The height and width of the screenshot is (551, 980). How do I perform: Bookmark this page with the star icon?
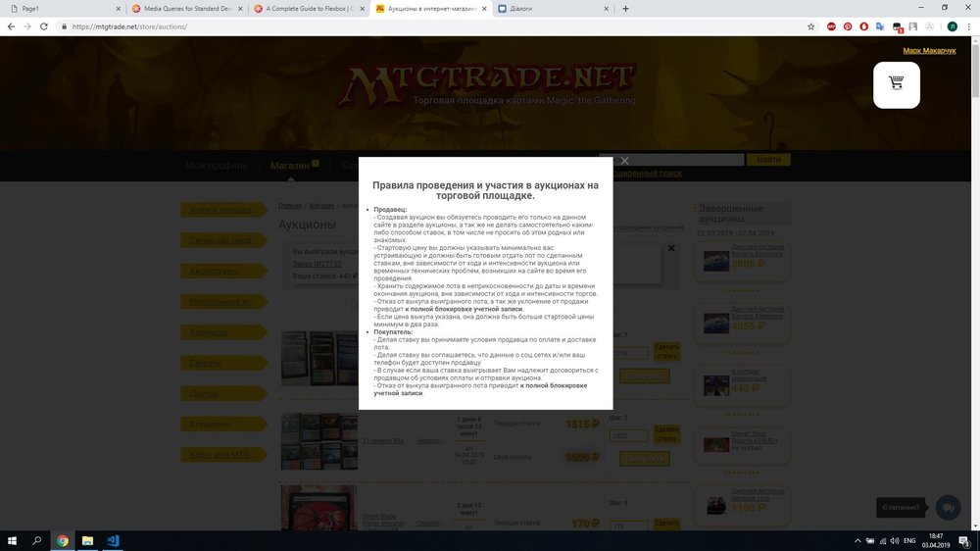811,26
